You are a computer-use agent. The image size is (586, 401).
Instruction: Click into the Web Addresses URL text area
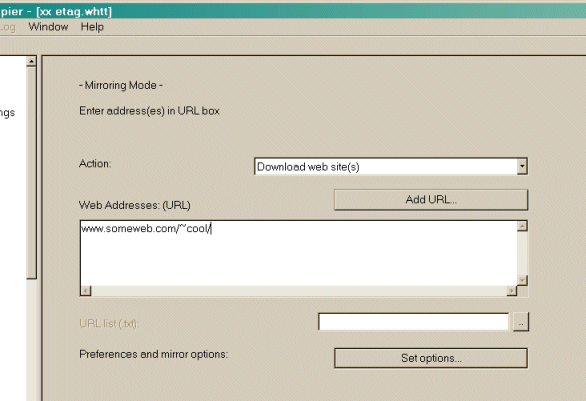(298, 253)
